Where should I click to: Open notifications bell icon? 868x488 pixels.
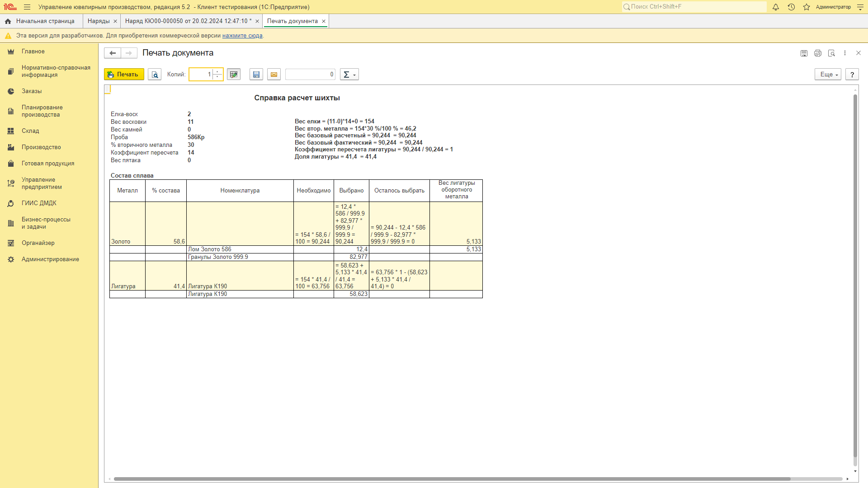[x=776, y=7]
